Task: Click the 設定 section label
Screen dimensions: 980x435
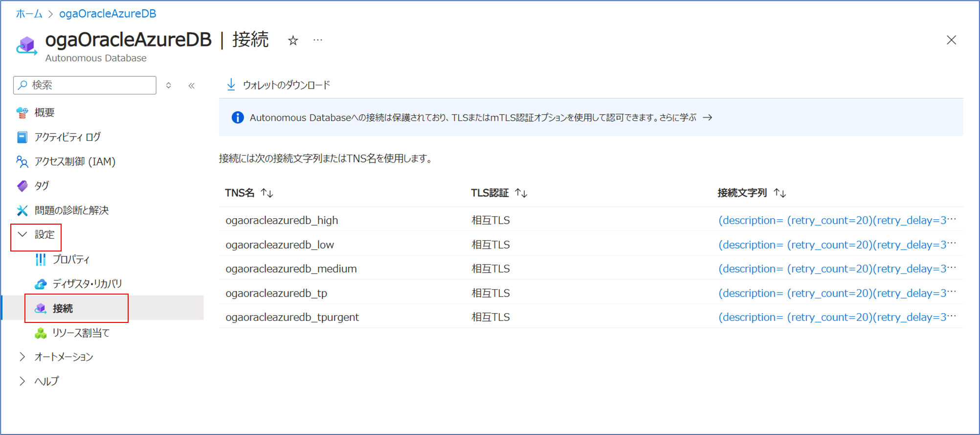Action: pyautogui.click(x=45, y=235)
